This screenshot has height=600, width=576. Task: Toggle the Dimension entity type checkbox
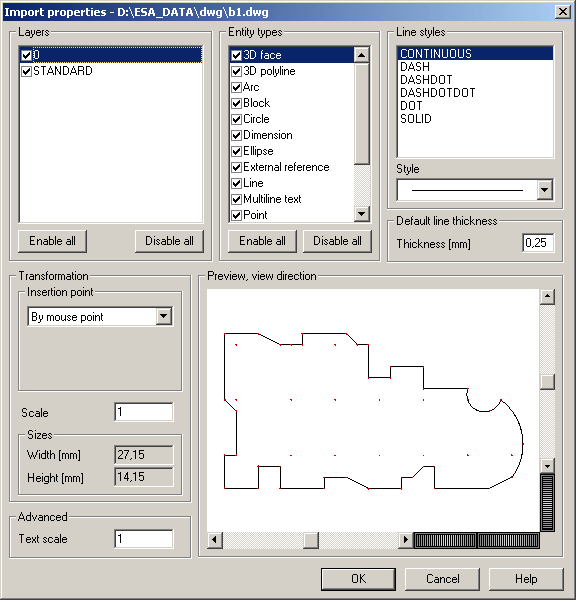click(236, 135)
